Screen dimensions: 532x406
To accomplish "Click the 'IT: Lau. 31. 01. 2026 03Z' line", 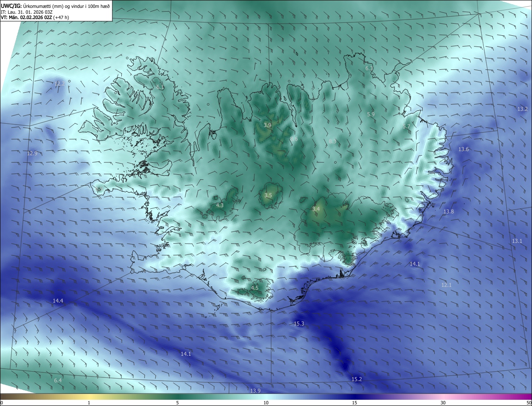I will (27, 12).
